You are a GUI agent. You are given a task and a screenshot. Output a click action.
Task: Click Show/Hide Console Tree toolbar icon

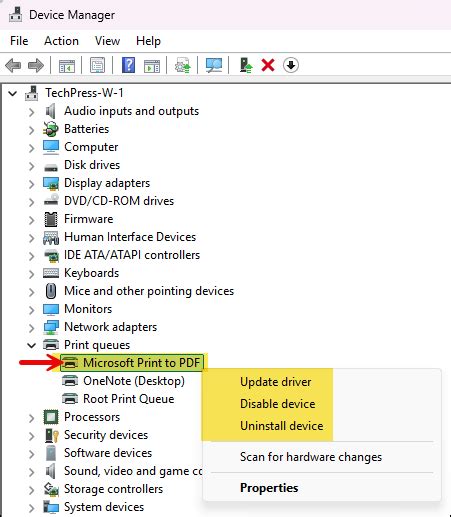point(67,65)
